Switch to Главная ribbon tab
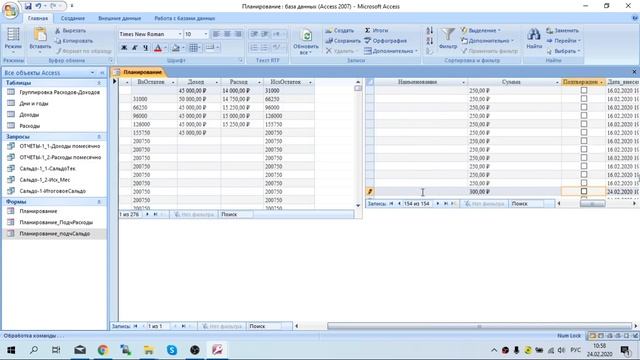 (38, 18)
